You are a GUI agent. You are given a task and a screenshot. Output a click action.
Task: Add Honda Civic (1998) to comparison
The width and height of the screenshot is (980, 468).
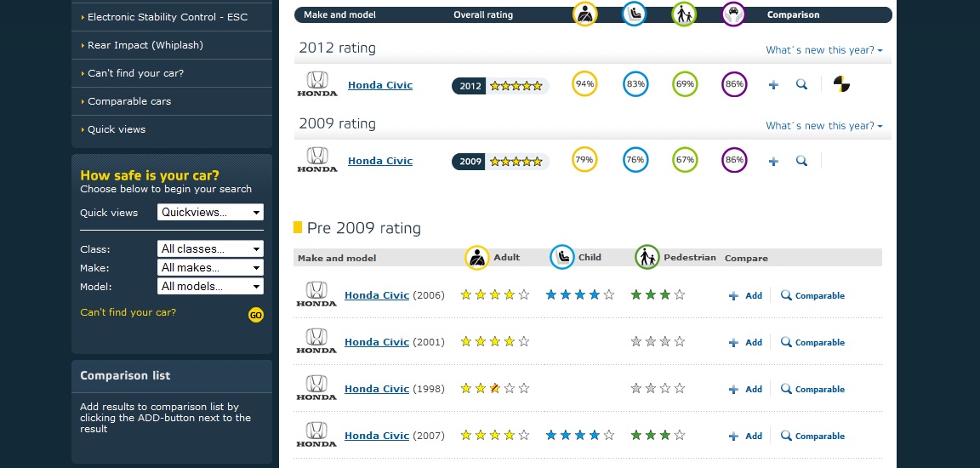(x=745, y=389)
